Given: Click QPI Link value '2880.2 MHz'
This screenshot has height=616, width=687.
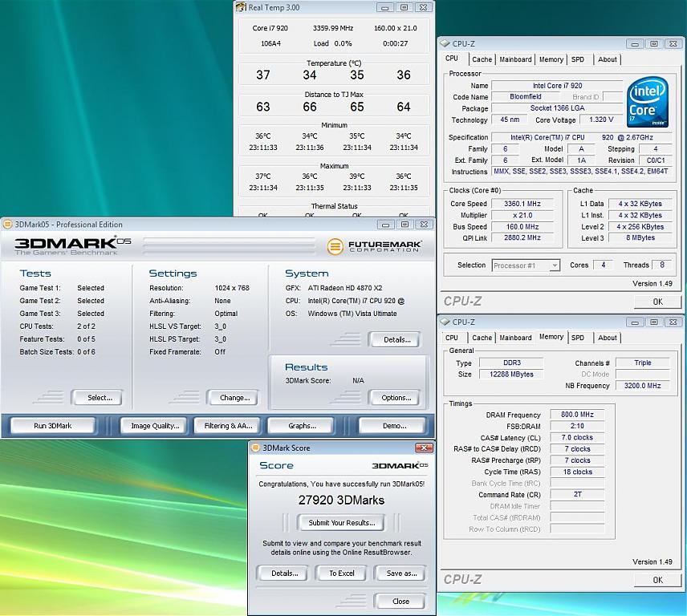Looking at the screenshot, I should tap(522, 237).
